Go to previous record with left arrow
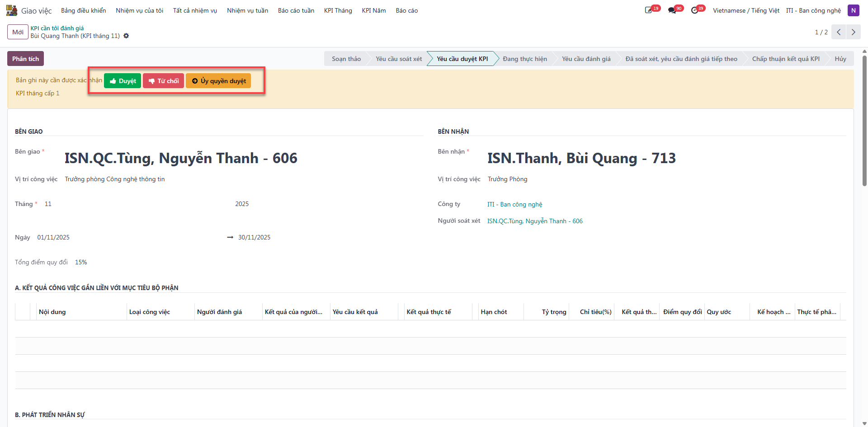The image size is (868, 427). point(839,32)
